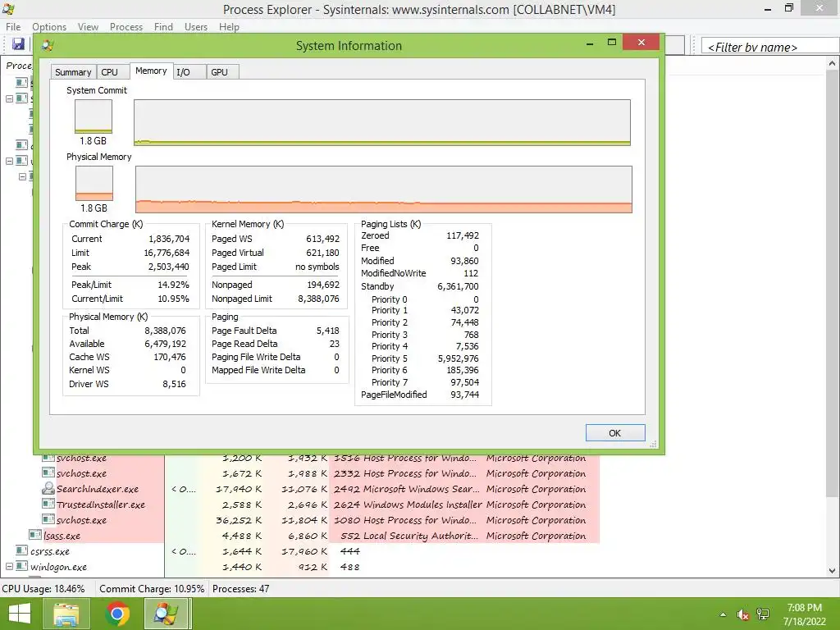Select the lsass.exe row
The image size is (840, 630).
tap(313, 535)
